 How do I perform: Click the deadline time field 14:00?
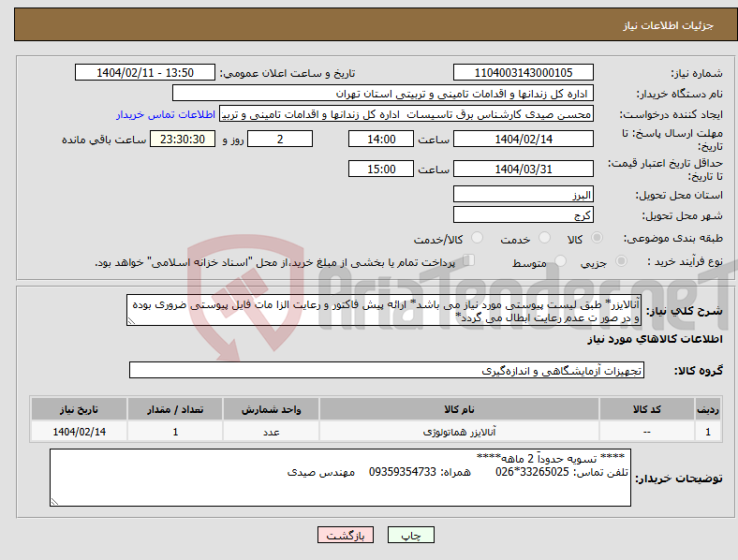[381, 139]
